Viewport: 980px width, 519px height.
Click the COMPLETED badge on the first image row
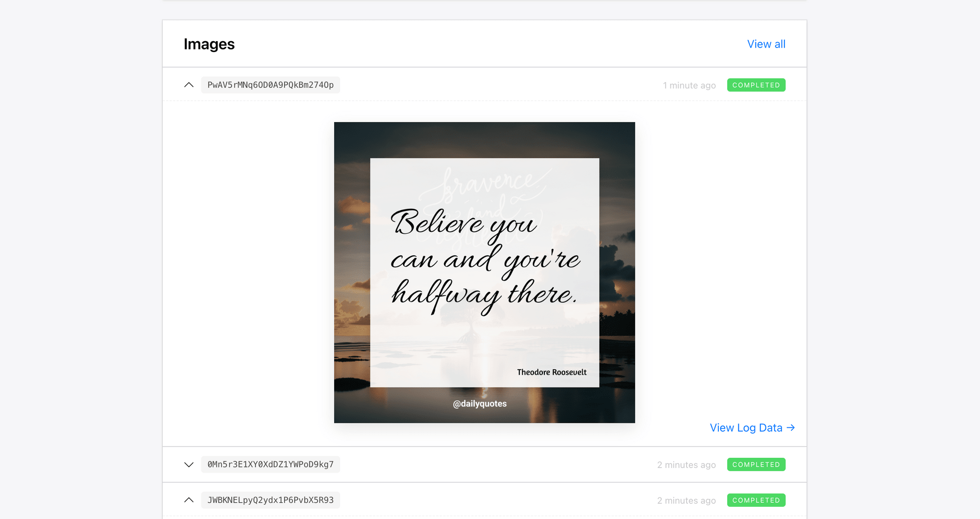(x=756, y=85)
